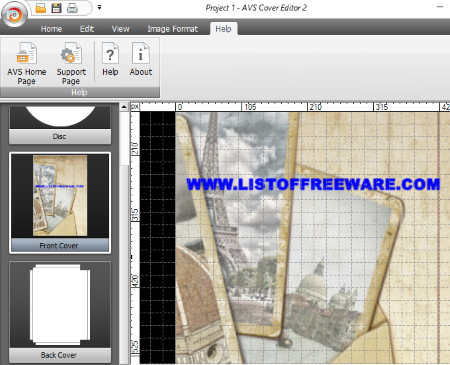The image size is (450, 365).
Task: Minimize the AVS Cover Editor window
Action: 440,7
